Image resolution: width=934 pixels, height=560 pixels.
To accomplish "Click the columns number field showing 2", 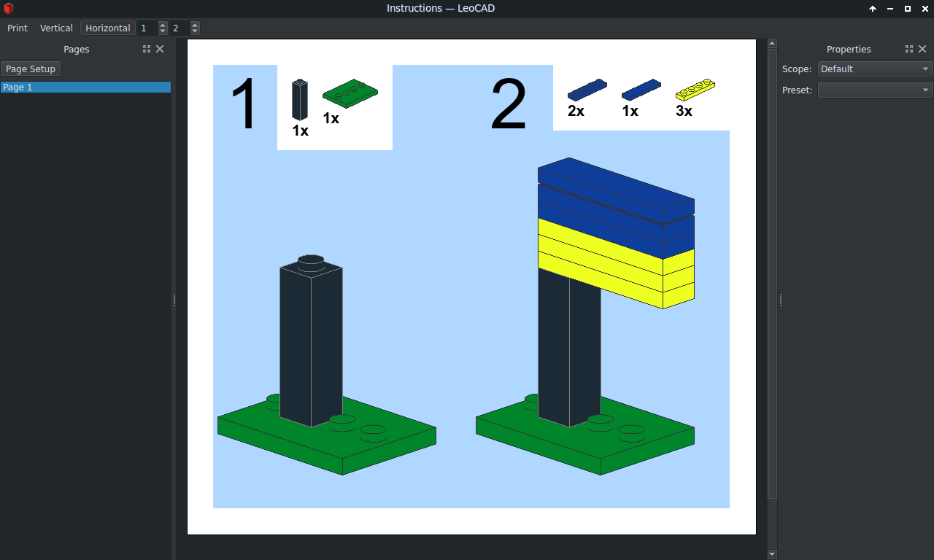I will point(180,28).
